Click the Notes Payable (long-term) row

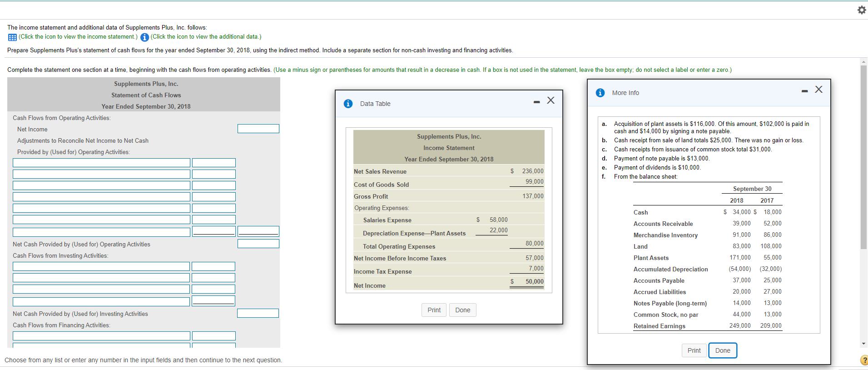[708, 303]
